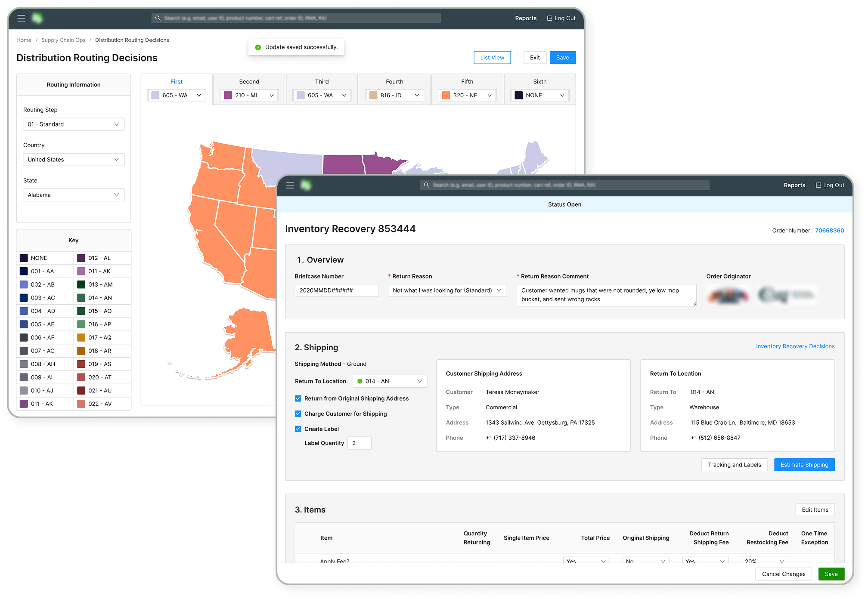Select the Second routing tab

pyautogui.click(x=249, y=82)
